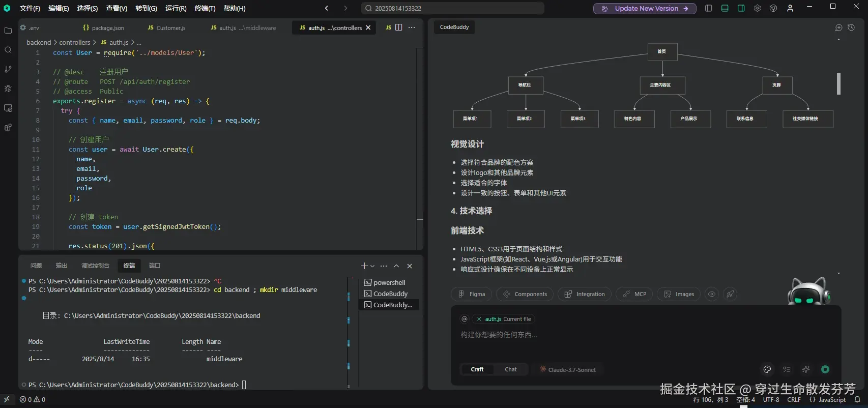Open the 运行(R) menu
Image resolution: width=868 pixels, height=408 pixels.
176,8
